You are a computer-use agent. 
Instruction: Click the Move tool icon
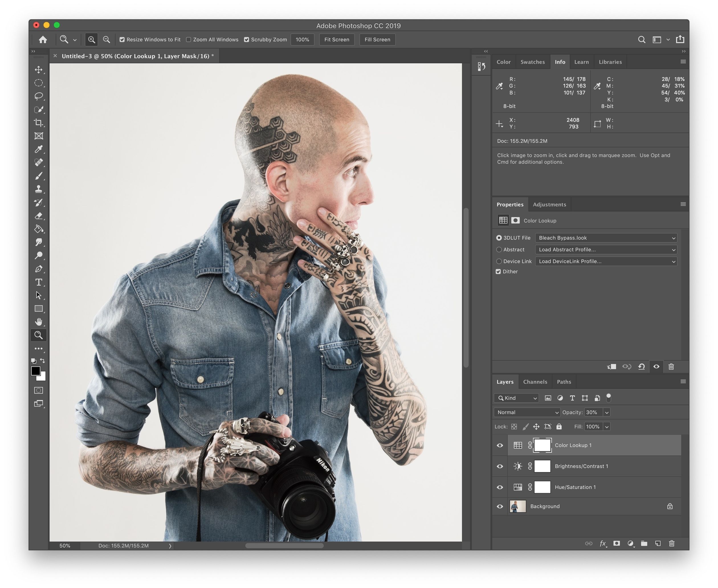point(39,70)
